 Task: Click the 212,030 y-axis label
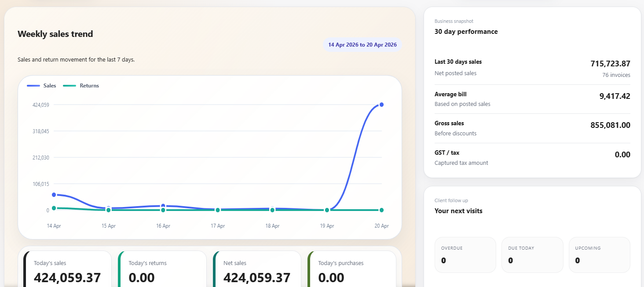pos(41,157)
